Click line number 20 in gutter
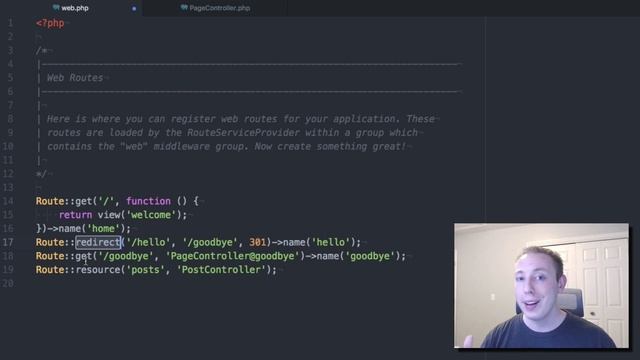This screenshot has width=640, height=360. click(x=8, y=283)
